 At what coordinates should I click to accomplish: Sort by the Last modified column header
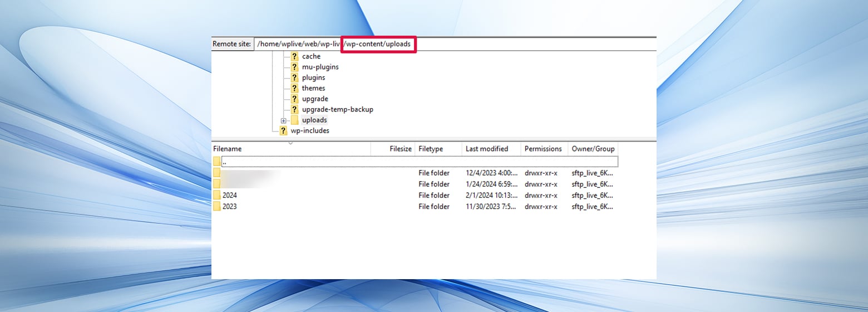pyautogui.click(x=491, y=149)
